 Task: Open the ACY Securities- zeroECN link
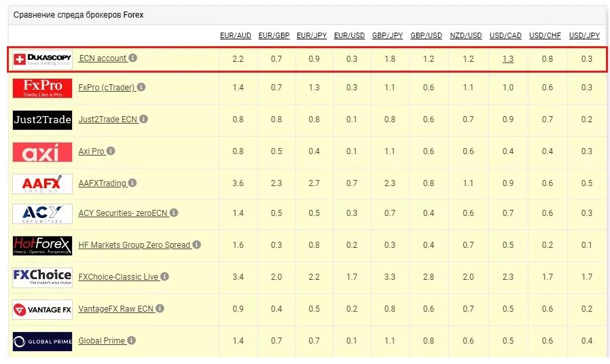123,213
